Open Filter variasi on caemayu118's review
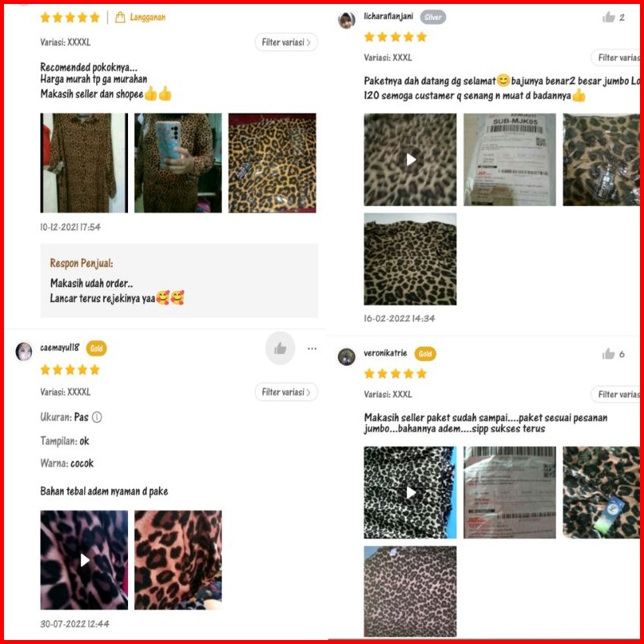 tap(286, 392)
